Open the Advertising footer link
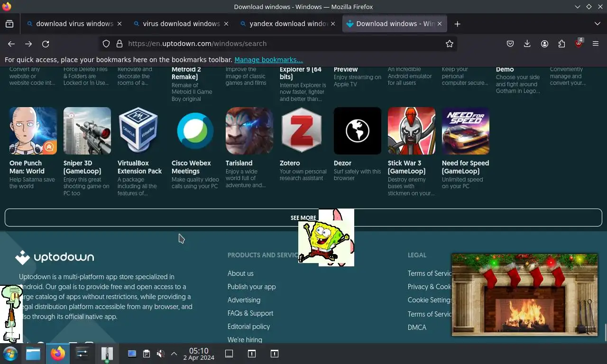The image size is (607, 364). tap(244, 300)
